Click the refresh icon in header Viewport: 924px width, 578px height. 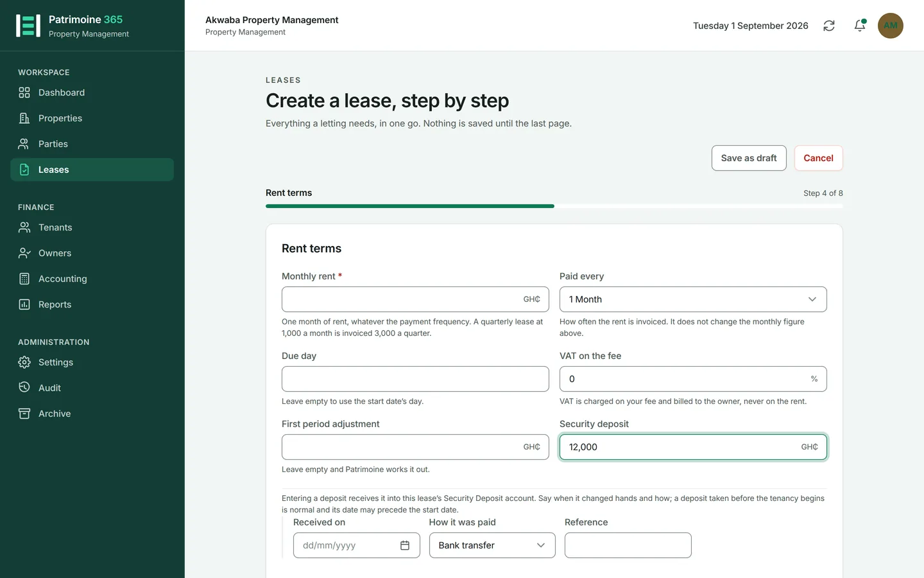pyautogui.click(x=829, y=26)
